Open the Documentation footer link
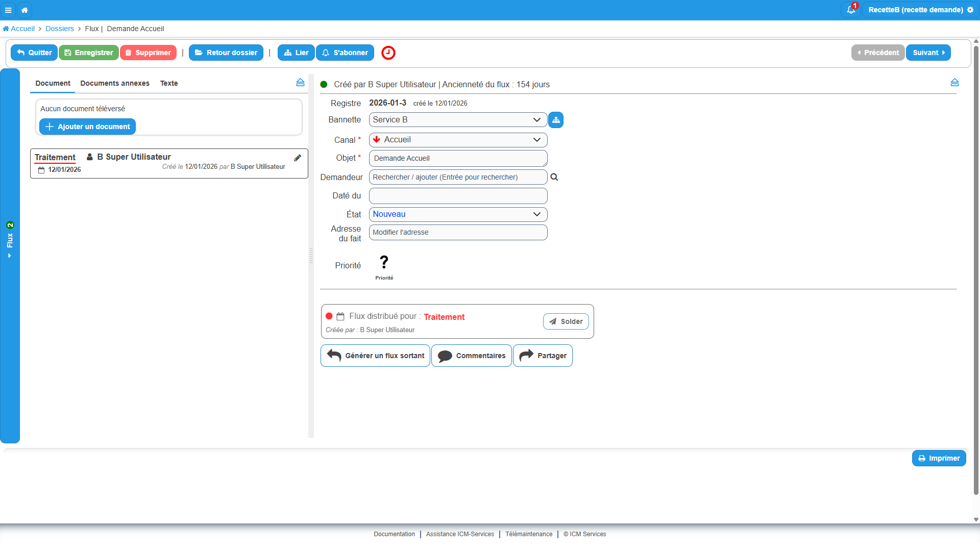Screen dimensions: 980x551 point(394,534)
